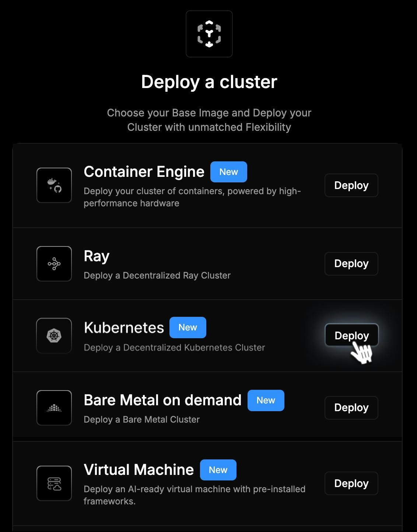Deploy the Container Engine cluster

coord(351,185)
